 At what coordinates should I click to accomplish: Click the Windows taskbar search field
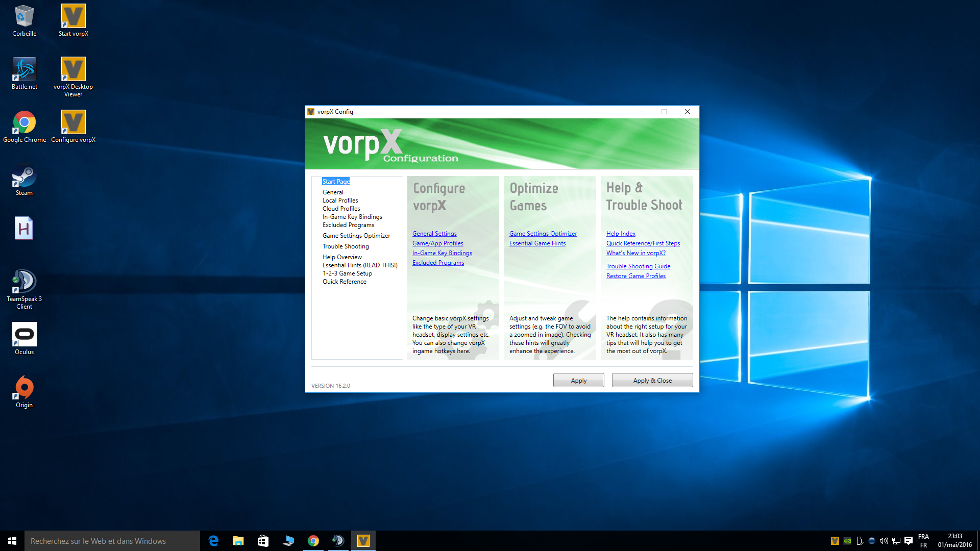click(x=112, y=541)
